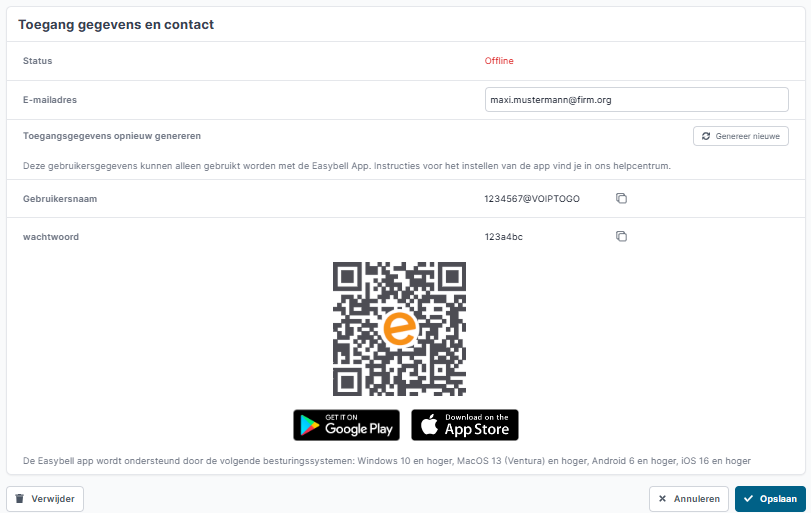Select the username 1234567@VOIPTOGO text
This screenshot has height=513, width=811.
pyautogui.click(x=532, y=199)
